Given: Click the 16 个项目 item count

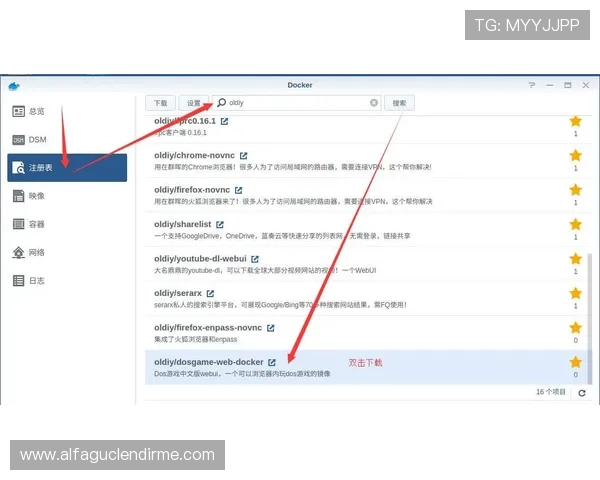Looking at the screenshot, I should (x=551, y=392).
